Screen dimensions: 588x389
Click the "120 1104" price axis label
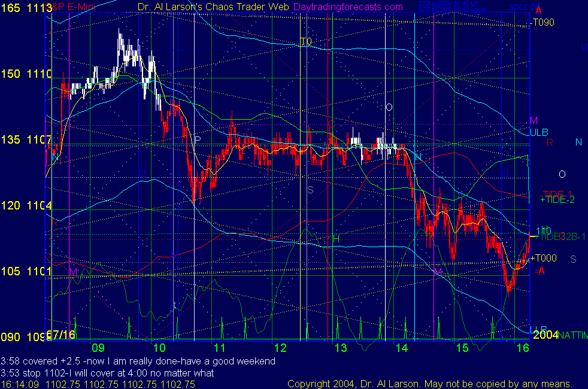[26, 205]
